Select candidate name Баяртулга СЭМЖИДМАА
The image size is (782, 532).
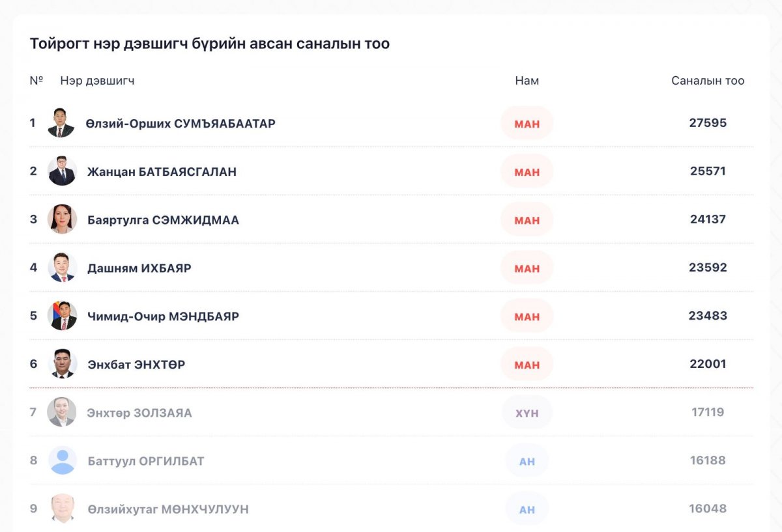pyautogui.click(x=163, y=220)
